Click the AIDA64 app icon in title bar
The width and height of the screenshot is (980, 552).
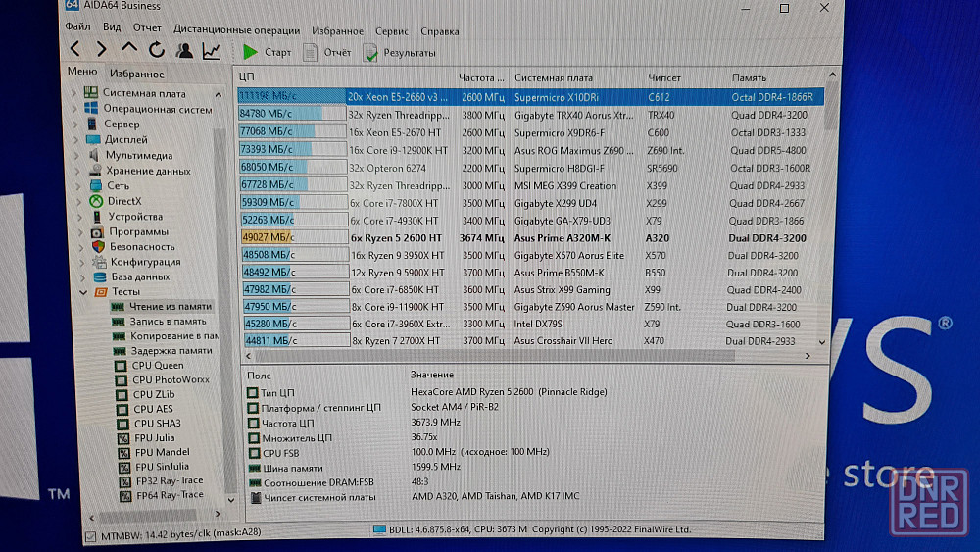[72, 5]
